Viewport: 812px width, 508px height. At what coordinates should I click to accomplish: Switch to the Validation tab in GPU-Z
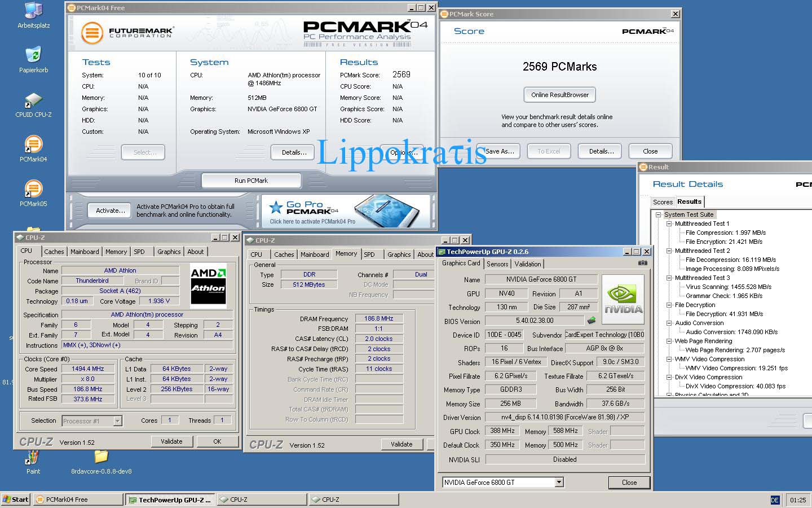click(x=528, y=264)
